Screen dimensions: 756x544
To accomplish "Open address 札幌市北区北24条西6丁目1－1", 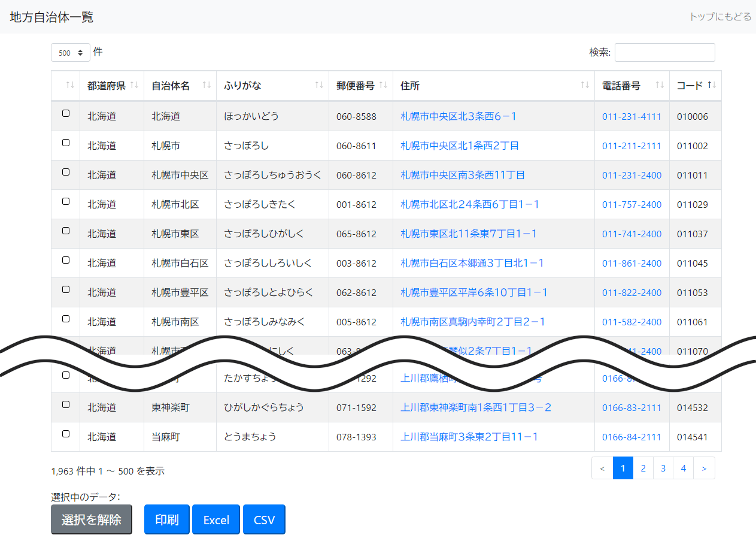I will click(470, 204).
